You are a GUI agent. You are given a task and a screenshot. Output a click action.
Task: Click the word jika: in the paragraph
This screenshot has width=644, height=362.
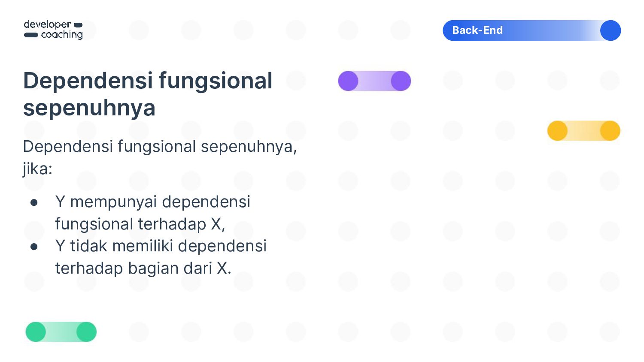tap(38, 169)
